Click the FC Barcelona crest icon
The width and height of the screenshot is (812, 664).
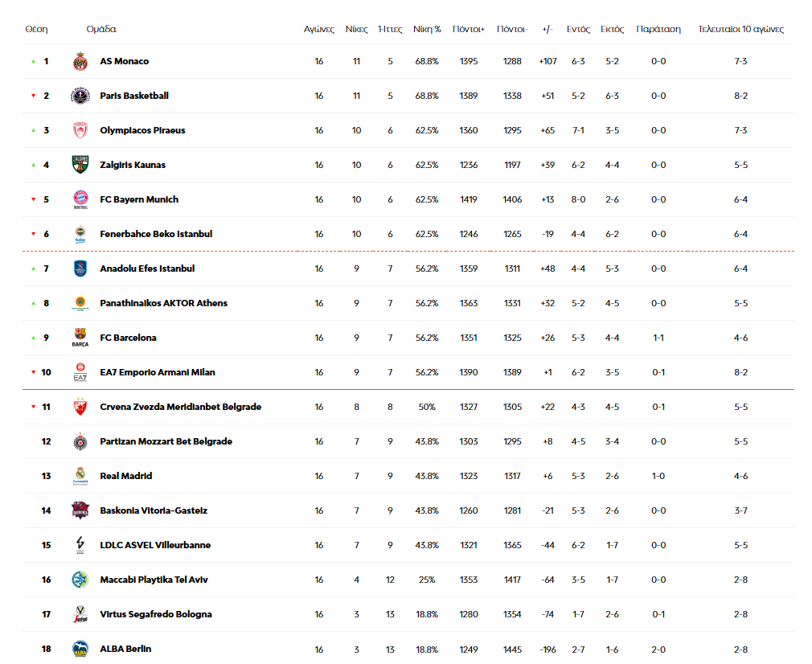click(80, 338)
